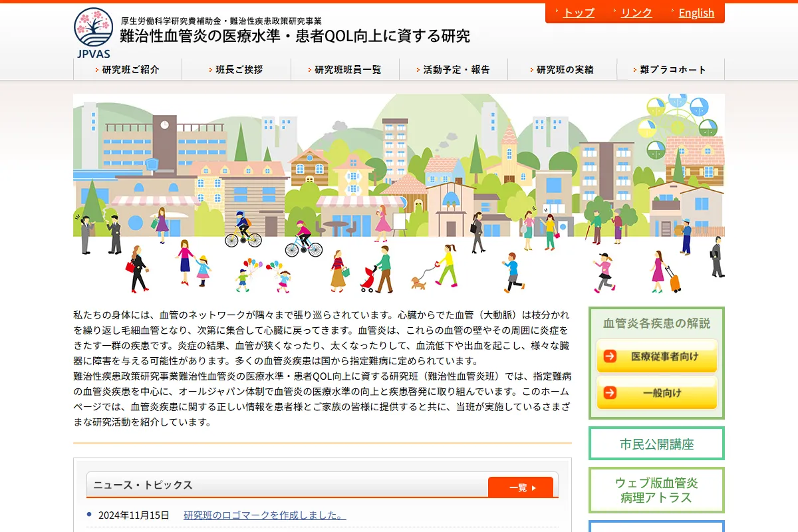Open the 市民公開講座 banner

[656, 444]
